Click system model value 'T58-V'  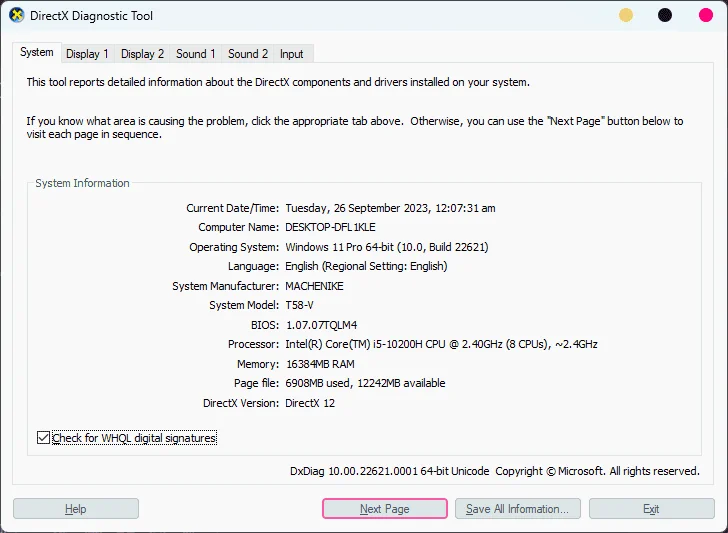[299, 305]
